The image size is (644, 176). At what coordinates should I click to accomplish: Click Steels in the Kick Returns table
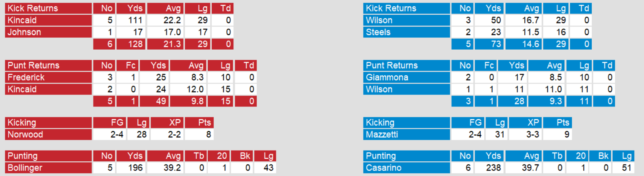pos(407,32)
